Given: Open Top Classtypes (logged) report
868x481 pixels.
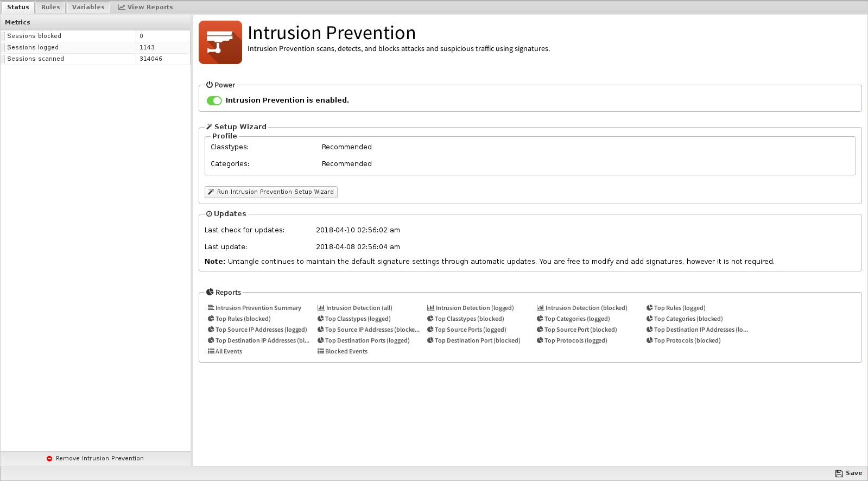Looking at the screenshot, I should 354,319.
